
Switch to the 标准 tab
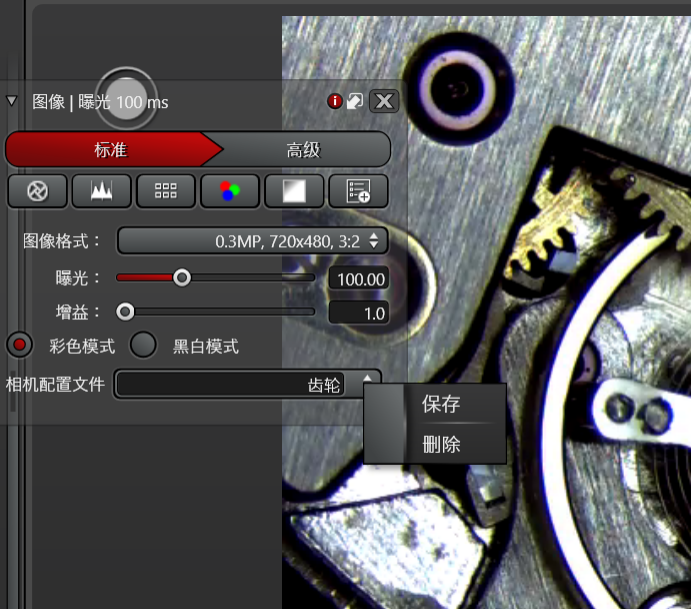tap(110, 150)
